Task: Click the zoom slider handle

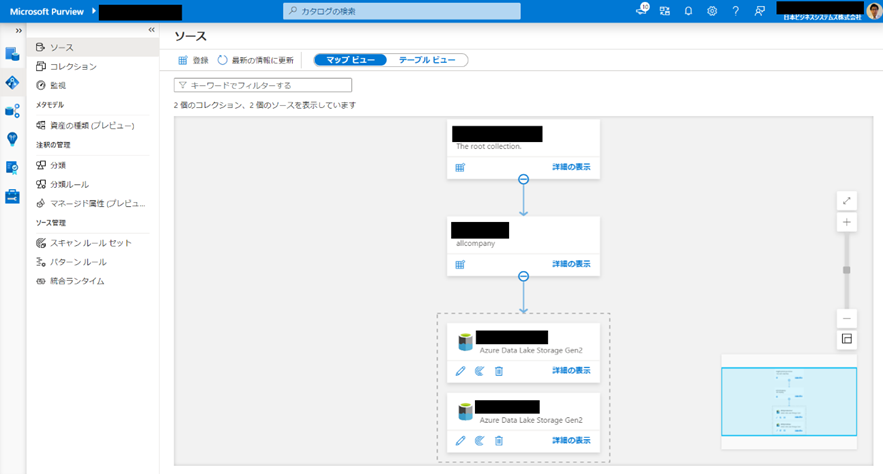Action: click(x=846, y=270)
